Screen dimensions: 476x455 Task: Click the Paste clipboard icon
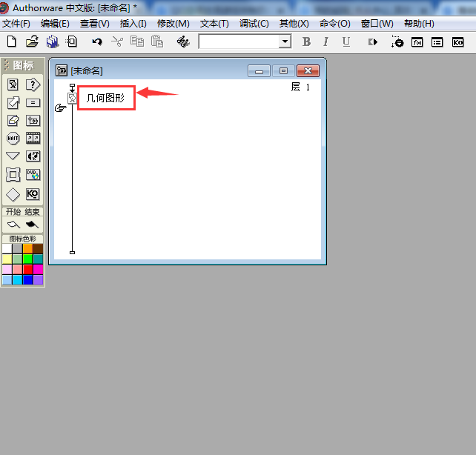157,41
